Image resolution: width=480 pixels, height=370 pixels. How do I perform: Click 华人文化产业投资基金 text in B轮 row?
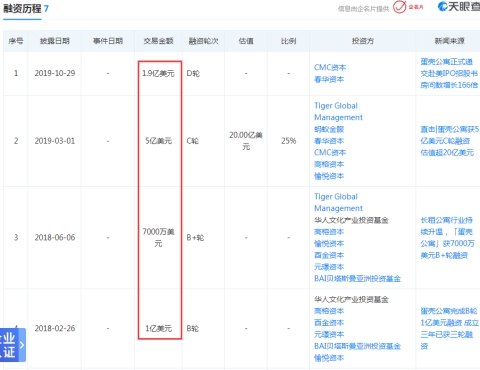point(351,299)
